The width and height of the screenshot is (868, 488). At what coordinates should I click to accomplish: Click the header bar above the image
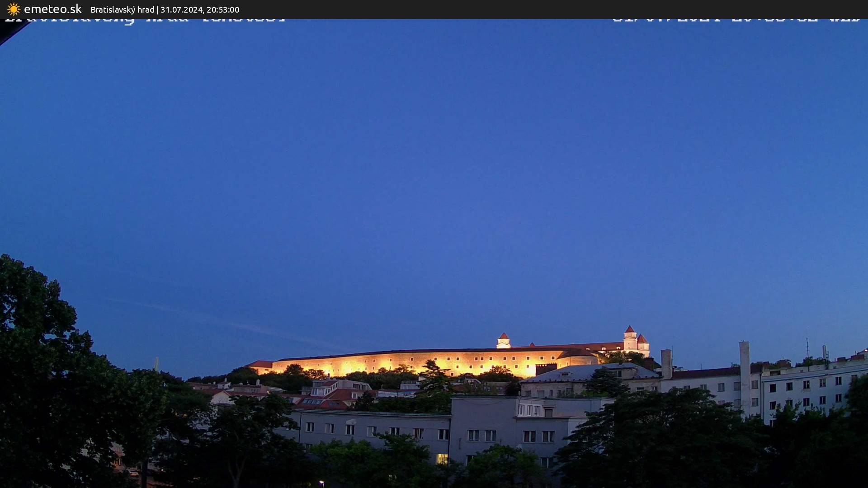coord(434,9)
